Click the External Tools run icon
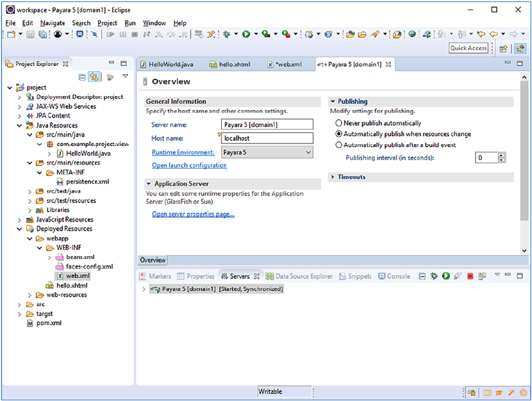The height and width of the screenshot is (401, 532). coord(286,34)
